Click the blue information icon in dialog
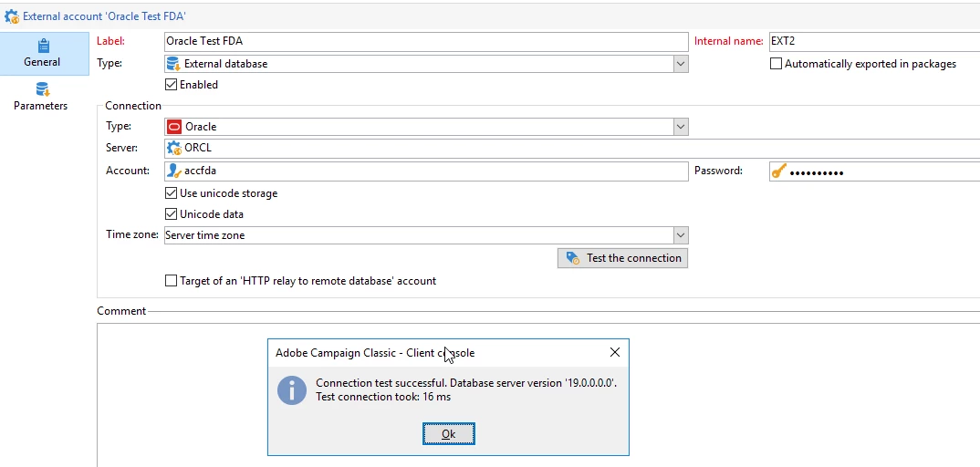 (x=292, y=390)
